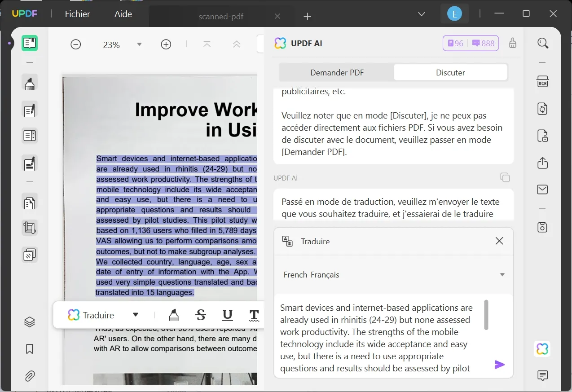Apply strikethrough to selected text

[201, 315]
